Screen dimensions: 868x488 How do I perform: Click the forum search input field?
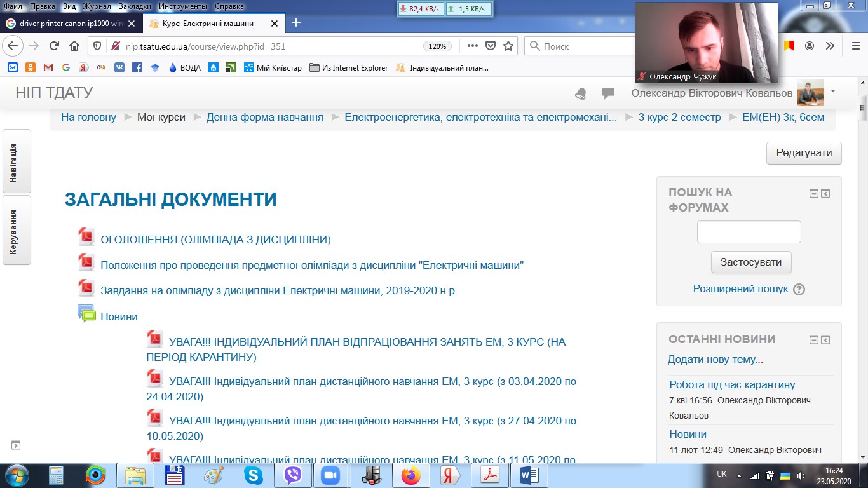click(x=749, y=232)
